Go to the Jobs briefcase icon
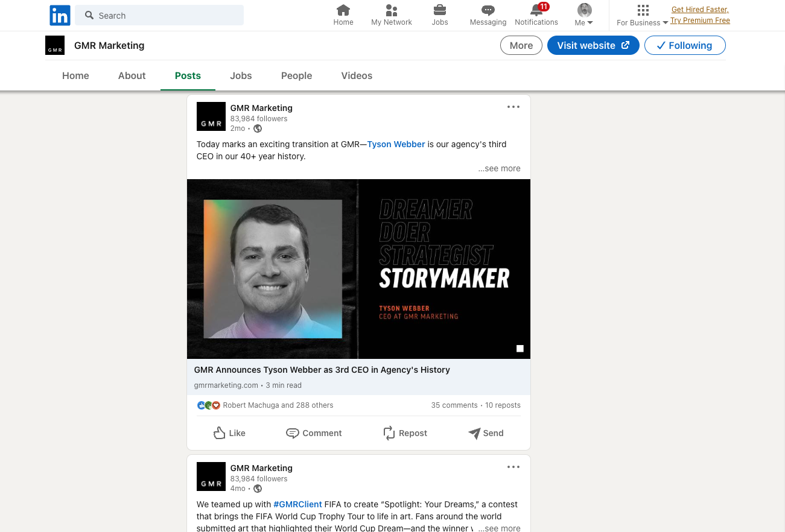The image size is (785, 532). (x=440, y=10)
